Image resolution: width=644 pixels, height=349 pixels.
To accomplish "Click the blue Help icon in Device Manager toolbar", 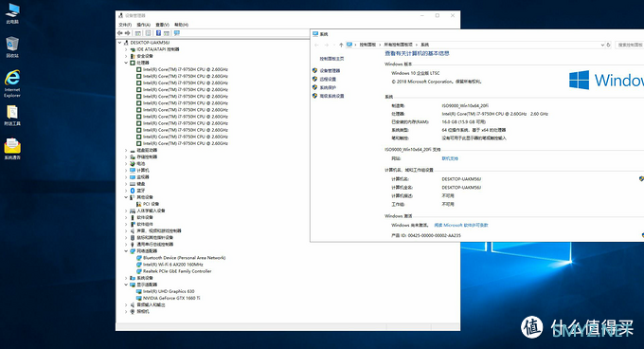I will click(x=158, y=33).
